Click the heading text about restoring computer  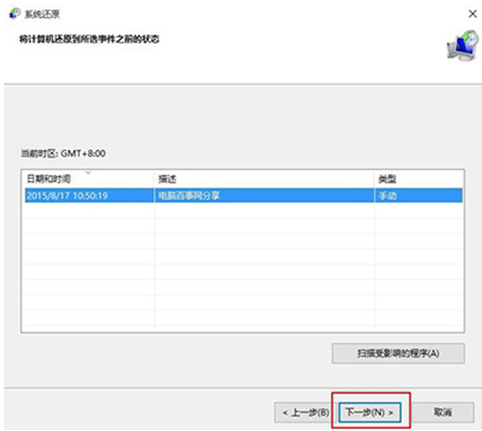[89, 39]
